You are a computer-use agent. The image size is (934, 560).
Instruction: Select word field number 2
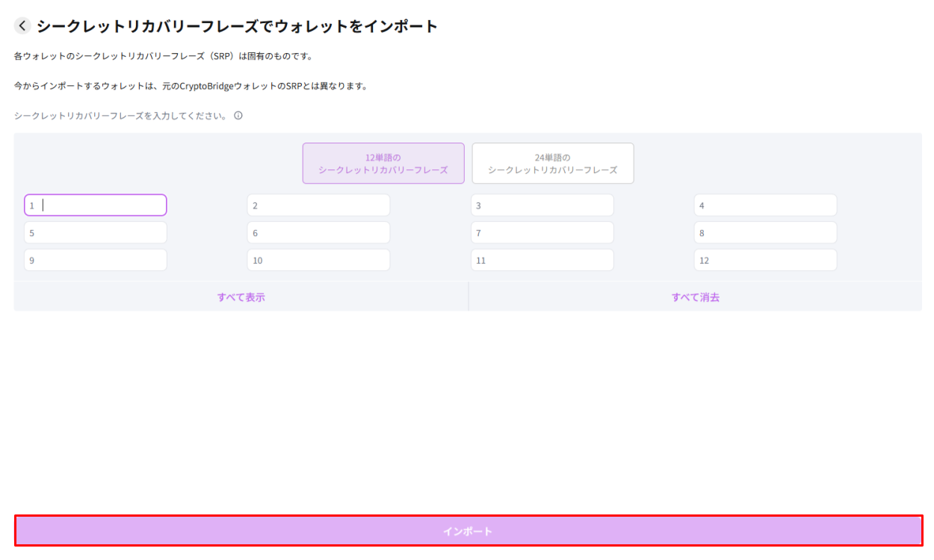coord(318,205)
